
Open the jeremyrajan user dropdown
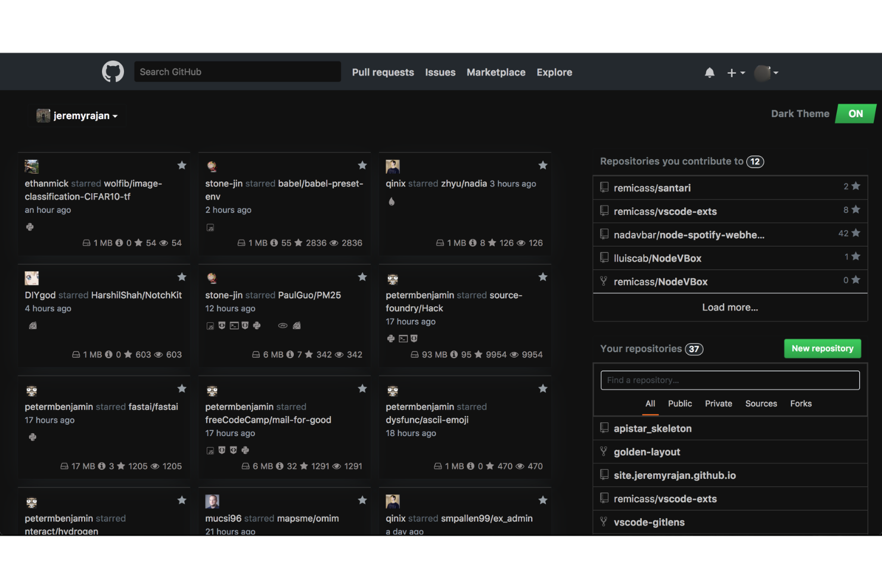click(76, 116)
